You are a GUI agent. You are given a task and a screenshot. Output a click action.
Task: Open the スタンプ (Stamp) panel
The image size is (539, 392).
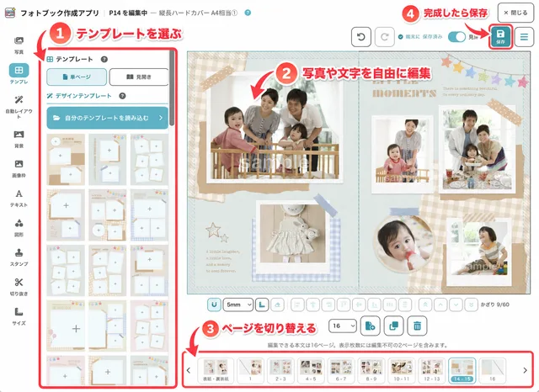point(19,257)
